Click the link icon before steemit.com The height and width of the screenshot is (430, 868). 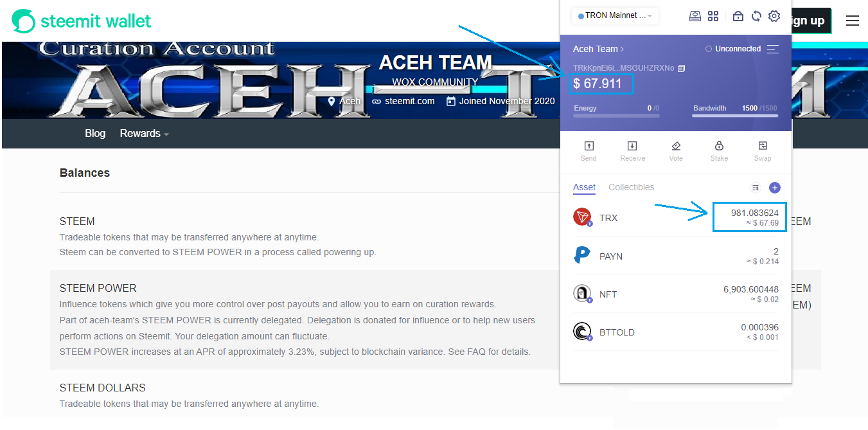[x=376, y=102]
